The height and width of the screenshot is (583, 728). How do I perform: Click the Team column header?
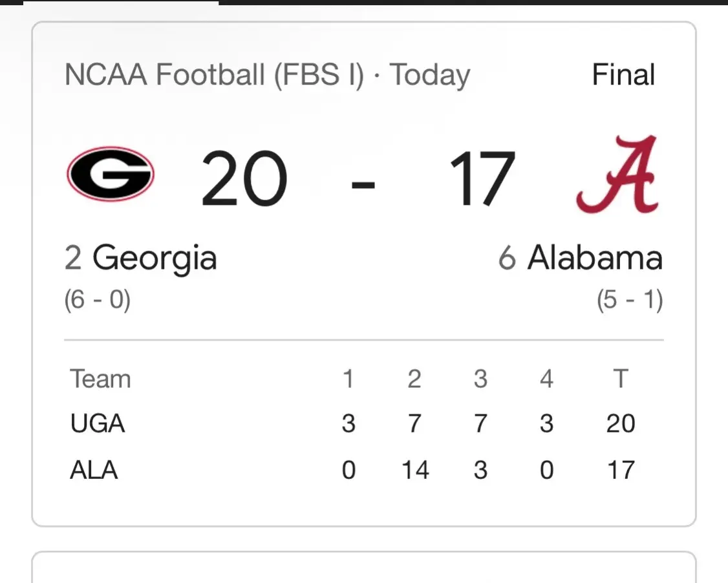point(100,379)
